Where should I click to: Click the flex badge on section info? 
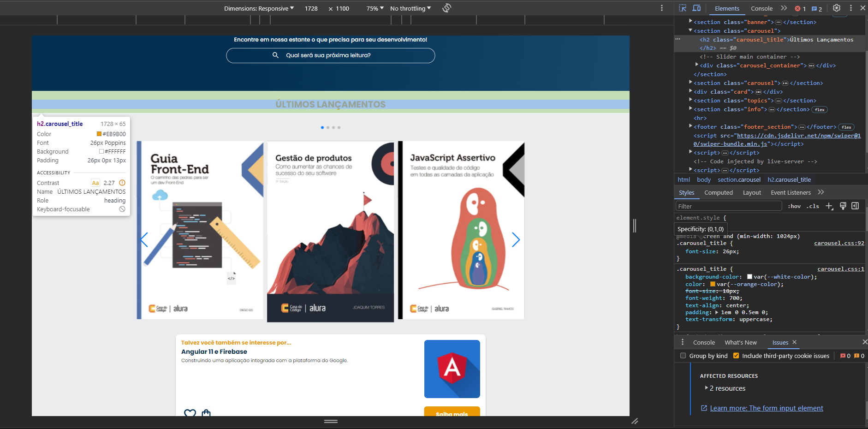[820, 110]
